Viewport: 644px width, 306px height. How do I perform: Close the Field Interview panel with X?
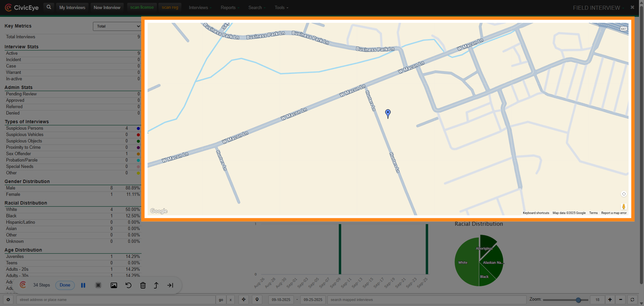coord(632,7)
